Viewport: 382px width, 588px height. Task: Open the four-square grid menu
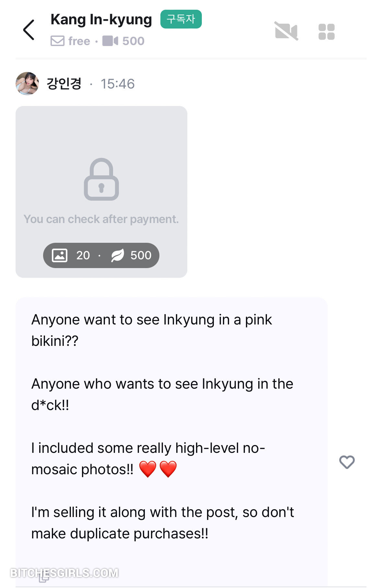[x=326, y=32]
